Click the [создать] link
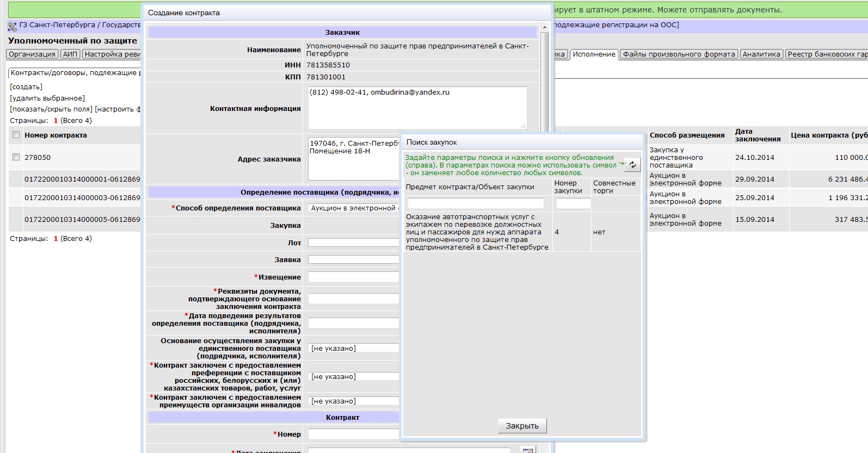The height and width of the screenshot is (453, 868). point(26,87)
